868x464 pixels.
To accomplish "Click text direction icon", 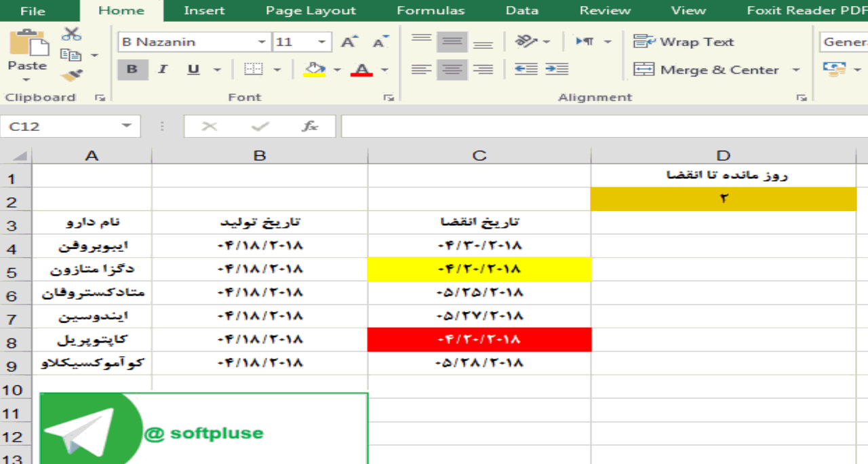I will pyautogui.click(x=585, y=41).
